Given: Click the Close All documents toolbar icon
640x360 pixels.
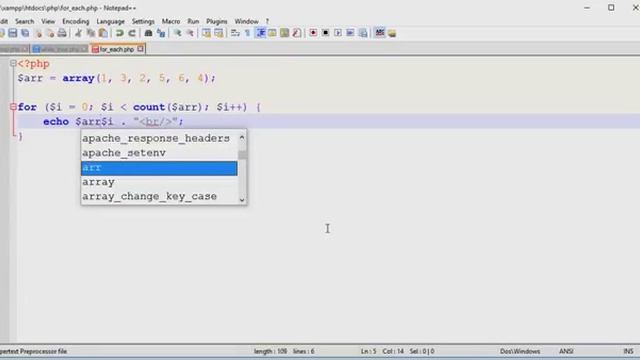Looking at the screenshot, I should click(x=50, y=33).
